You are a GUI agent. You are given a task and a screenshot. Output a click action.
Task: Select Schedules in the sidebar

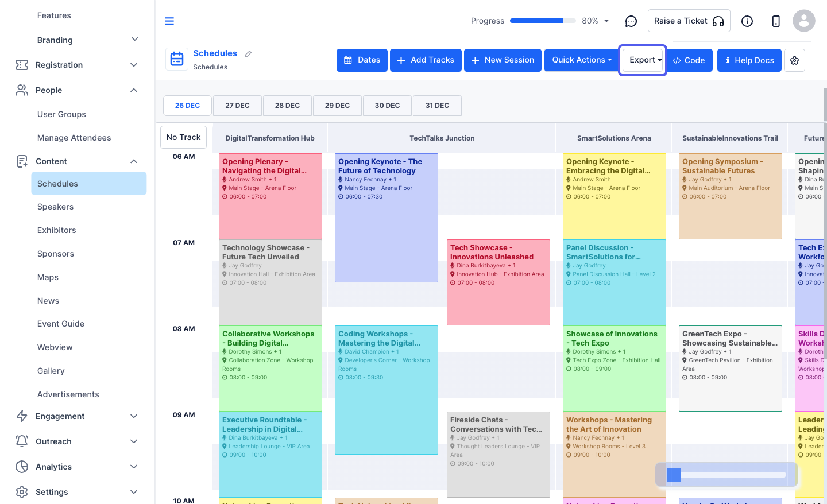pos(89,184)
